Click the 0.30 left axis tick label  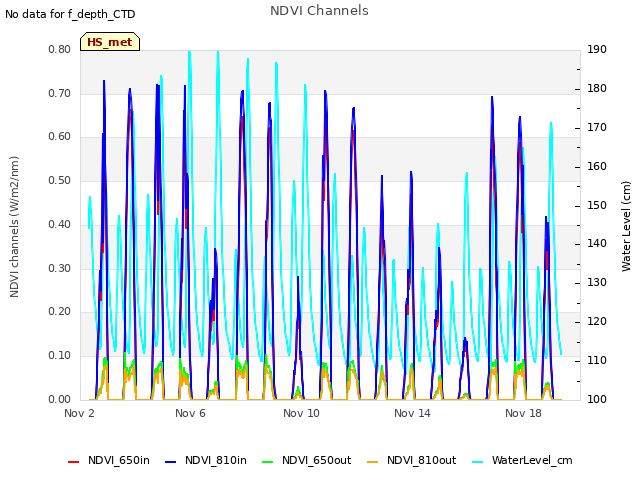(60, 269)
